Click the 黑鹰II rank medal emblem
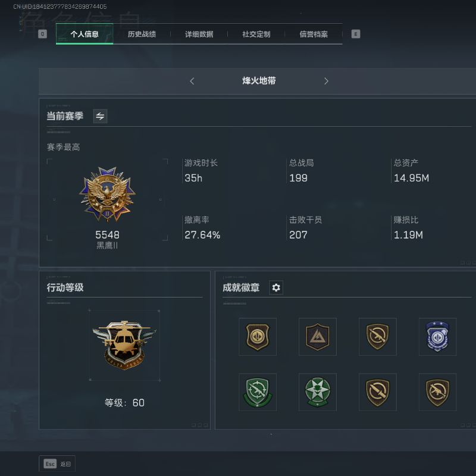Viewport: 476px width, 476px height. tap(107, 194)
